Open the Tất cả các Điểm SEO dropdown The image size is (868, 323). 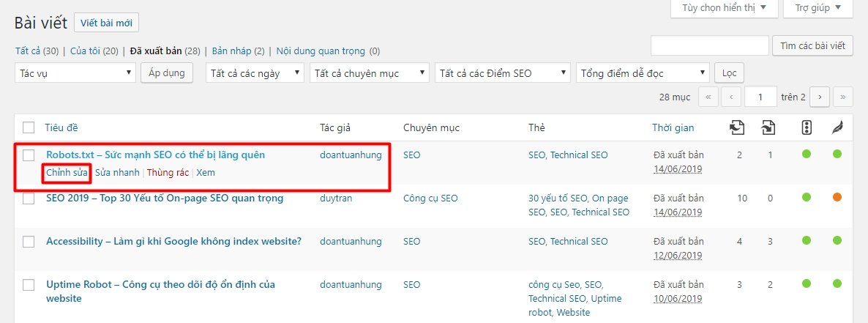pyautogui.click(x=502, y=73)
